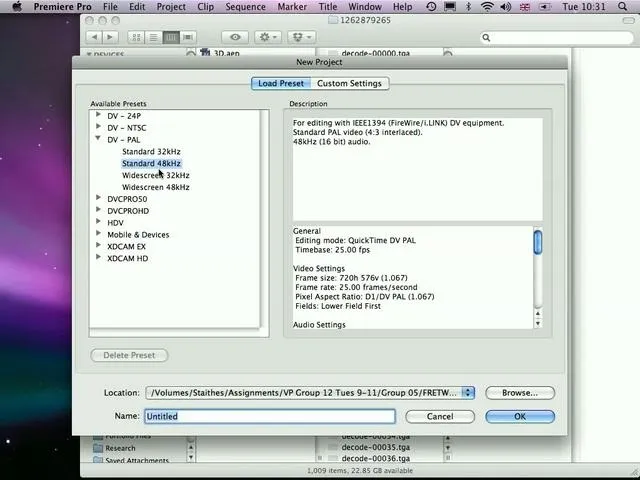Go forward in the Finder window
The height and width of the screenshot is (480, 640).
click(x=110, y=37)
